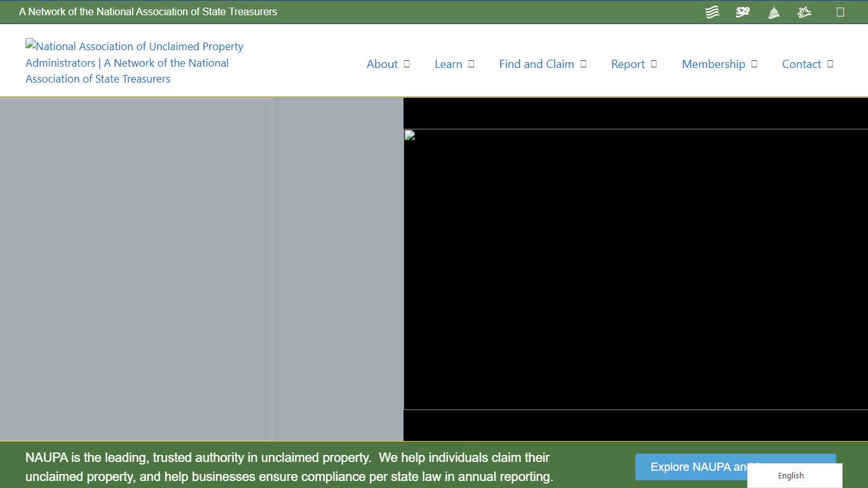The height and width of the screenshot is (488, 868).
Task: Toggle the Membership dropdown open
Action: [754, 64]
